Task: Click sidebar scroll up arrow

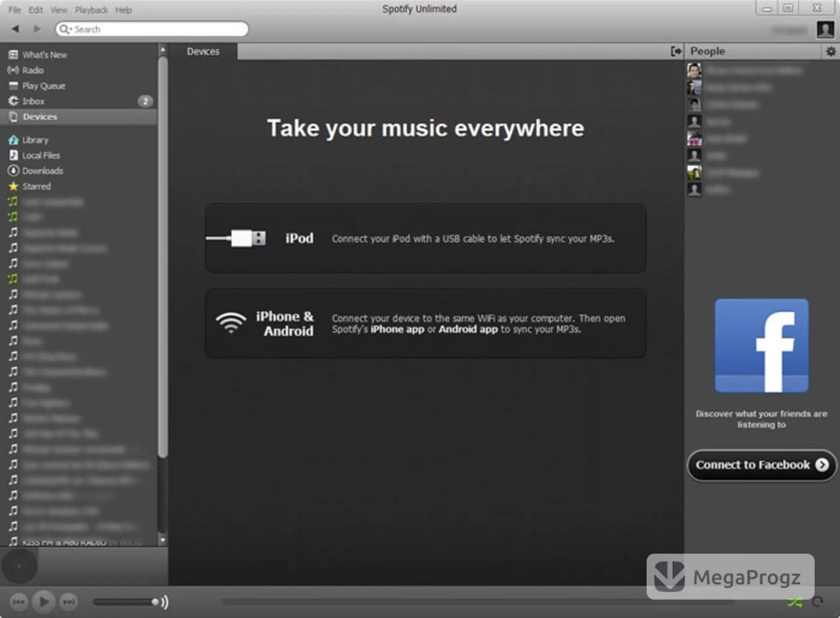Action: tap(163, 49)
